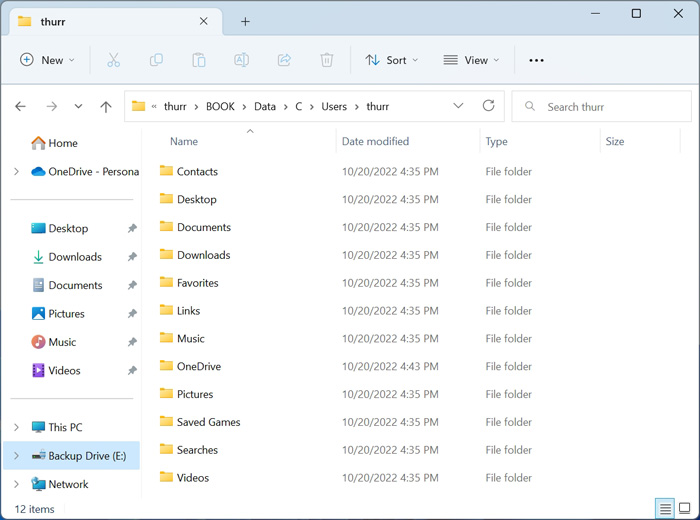The image size is (700, 520).
Task: Add a new tab with plus button
Action: 245,21
